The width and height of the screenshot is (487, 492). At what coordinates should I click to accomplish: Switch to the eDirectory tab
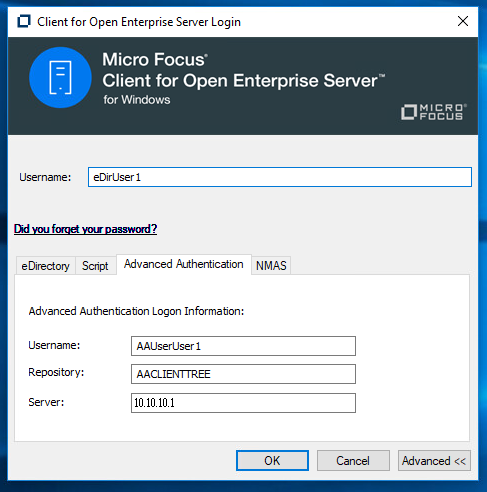pos(46,266)
